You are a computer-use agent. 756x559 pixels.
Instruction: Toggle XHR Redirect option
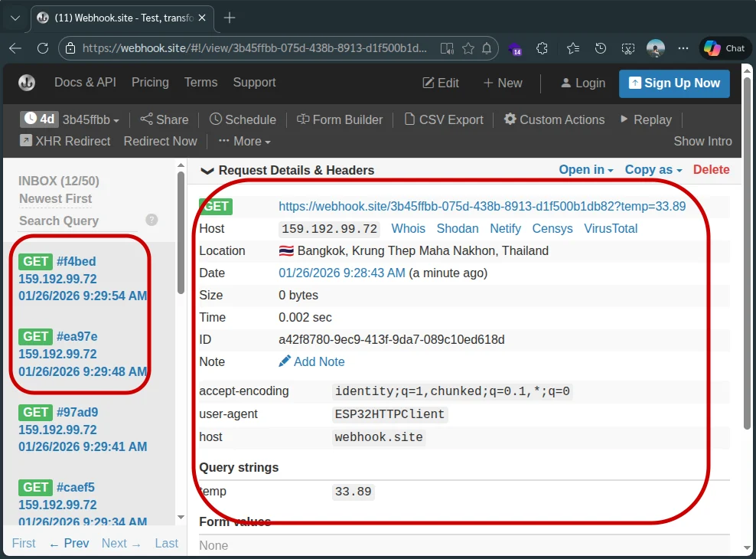pos(65,141)
